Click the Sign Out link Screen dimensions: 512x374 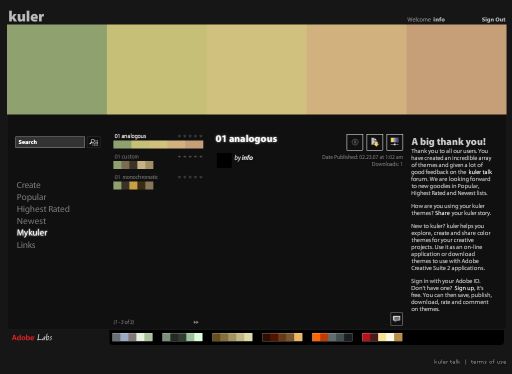point(493,20)
